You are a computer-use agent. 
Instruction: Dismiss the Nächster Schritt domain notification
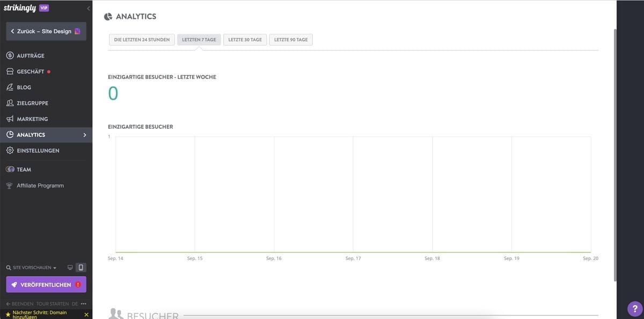coord(86,314)
